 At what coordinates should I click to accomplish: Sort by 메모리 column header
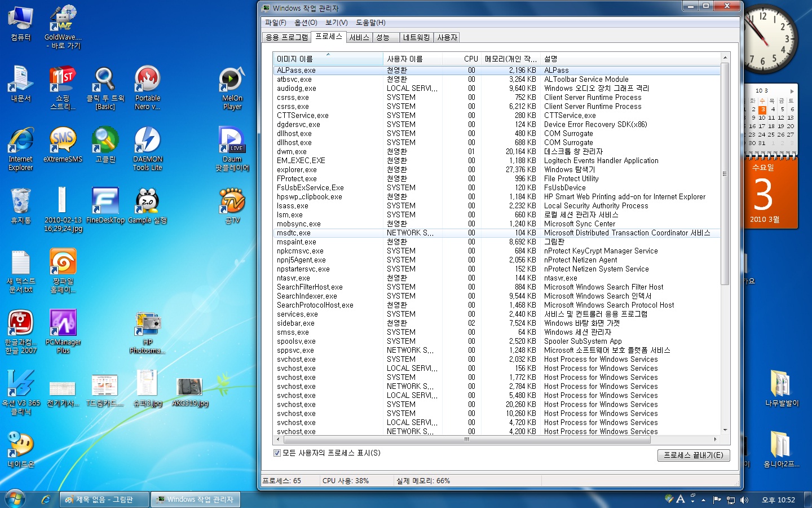[x=511, y=59]
